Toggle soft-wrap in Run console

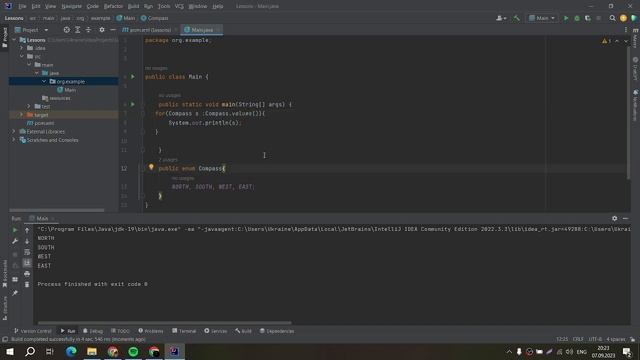pyautogui.click(x=27, y=252)
